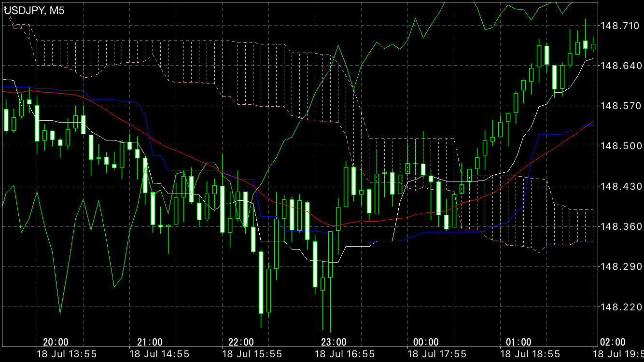This screenshot has width=644, height=362.
Task: Select the 148.220 price label
Action: [621, 306]
